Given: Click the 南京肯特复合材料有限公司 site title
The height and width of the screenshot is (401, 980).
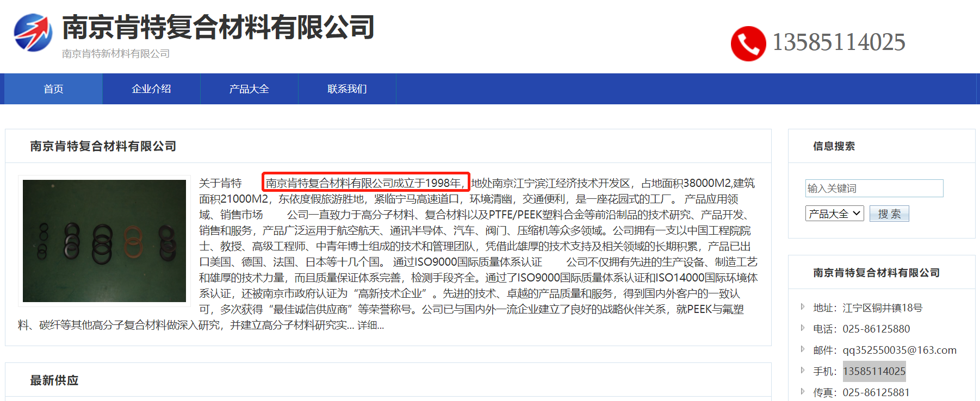Looking at the screenshot, I should click(219, 27).
